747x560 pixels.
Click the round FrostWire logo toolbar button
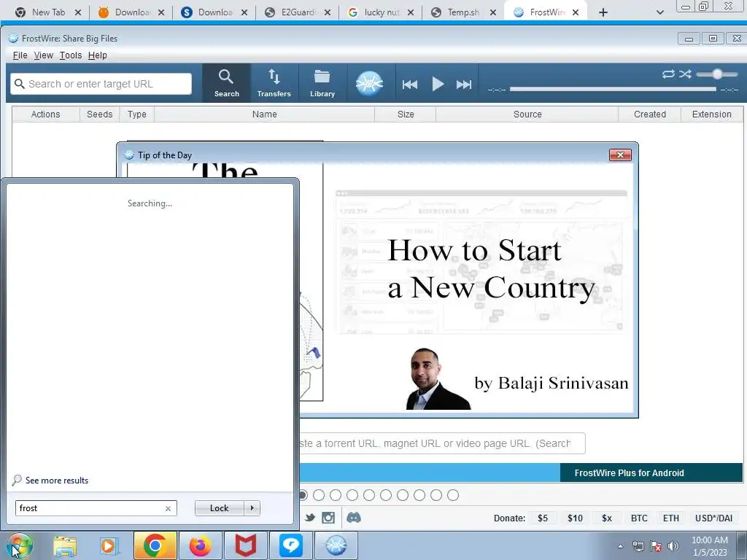point(369,83)
